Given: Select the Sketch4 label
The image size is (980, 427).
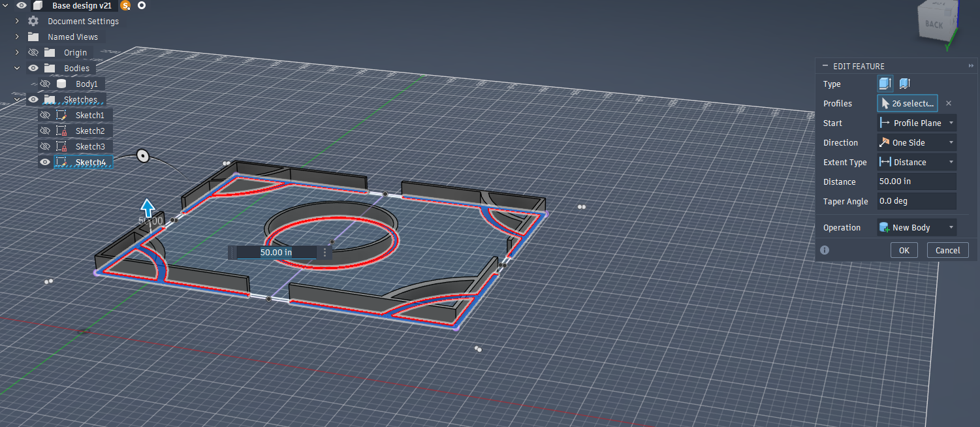Looking at the screenshot, I should pos(90,163).
